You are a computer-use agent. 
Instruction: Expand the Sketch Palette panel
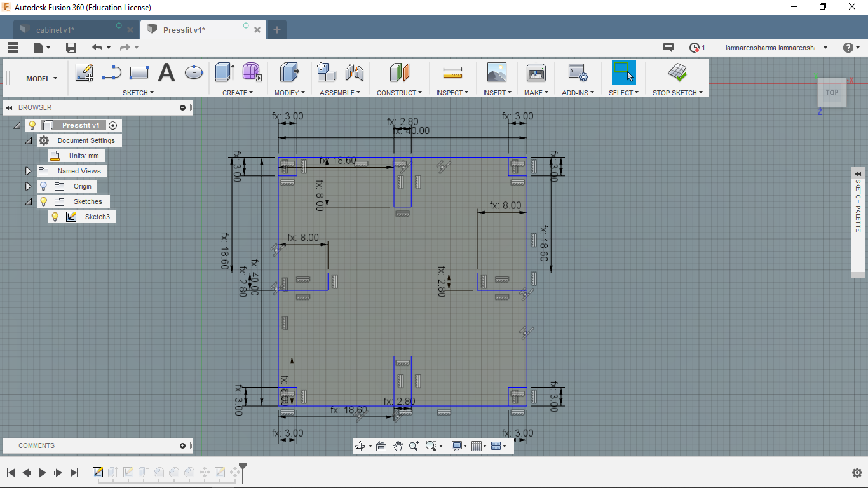pyautogui.click(x=858, y=174)
